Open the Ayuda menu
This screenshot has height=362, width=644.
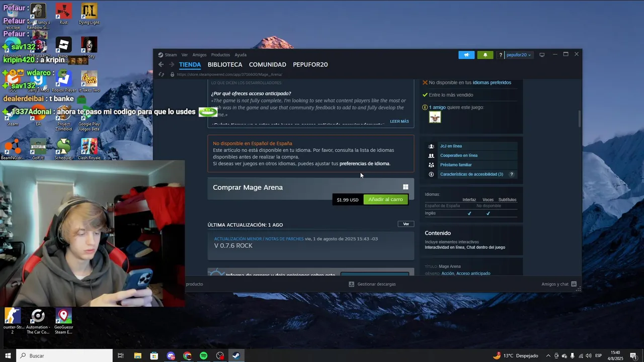240,55
